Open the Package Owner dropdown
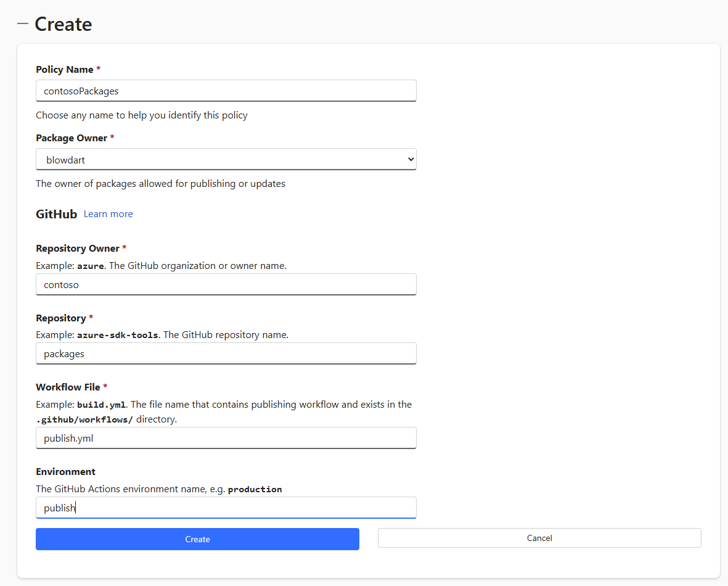 pos(226,159)
